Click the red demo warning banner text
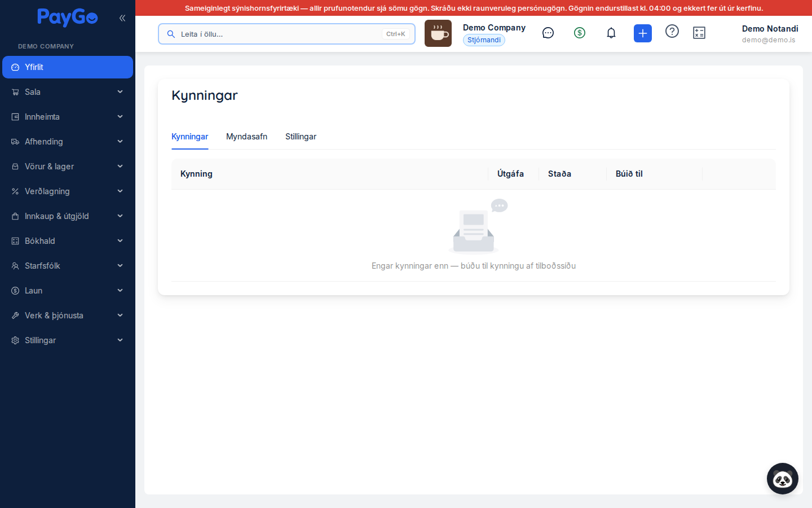Screen dimensions: 812x508 tap(474, 8)
